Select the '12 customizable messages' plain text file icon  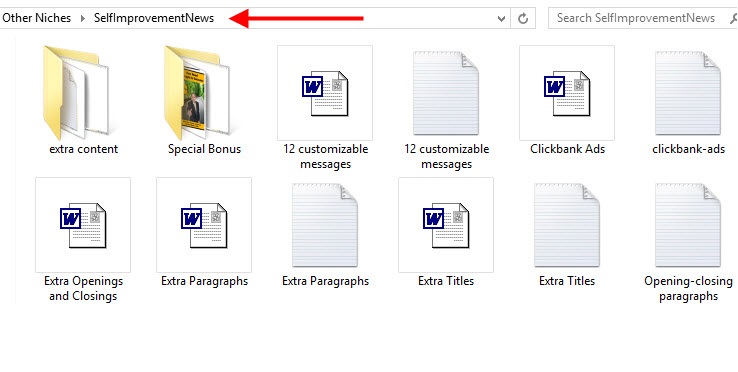446,93
